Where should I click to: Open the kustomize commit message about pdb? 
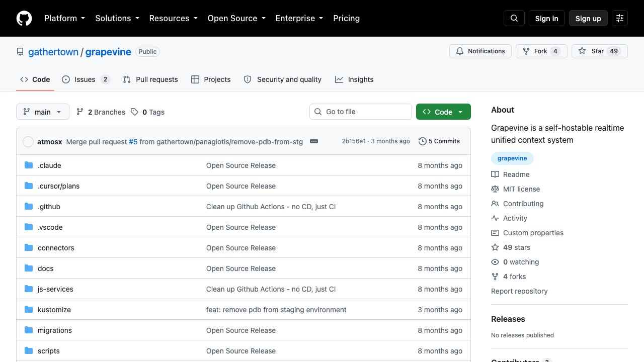[x=276, y=310]
